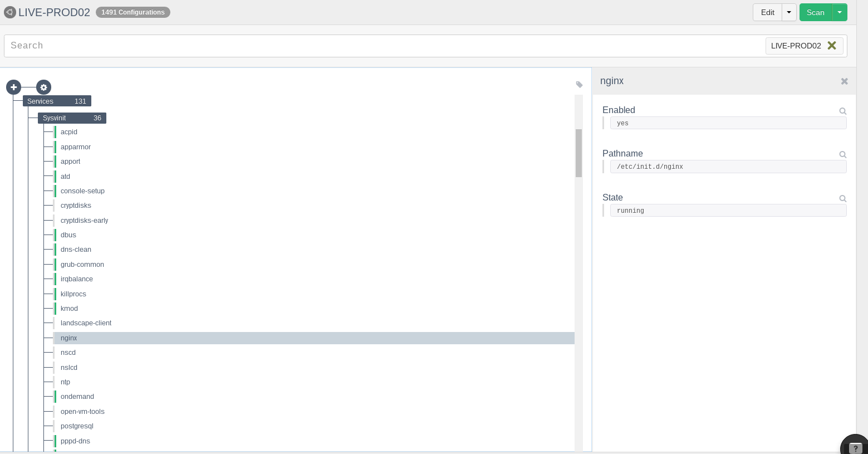
Task: Click the green Scan button
Action: (x=816, y=12)
